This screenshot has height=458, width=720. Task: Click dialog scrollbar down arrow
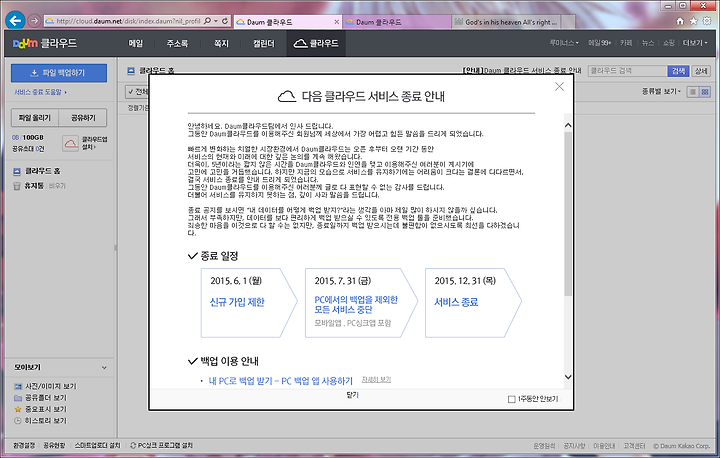tap(568, 377)
